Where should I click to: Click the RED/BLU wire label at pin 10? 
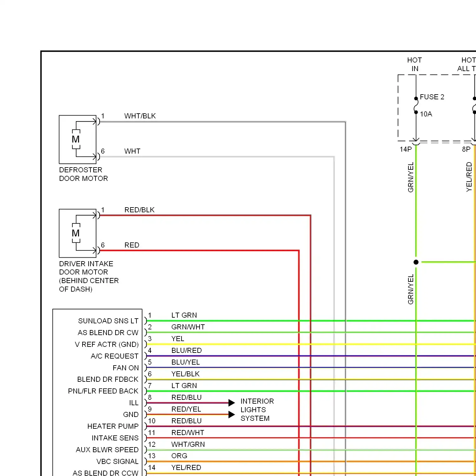point(187,421)
